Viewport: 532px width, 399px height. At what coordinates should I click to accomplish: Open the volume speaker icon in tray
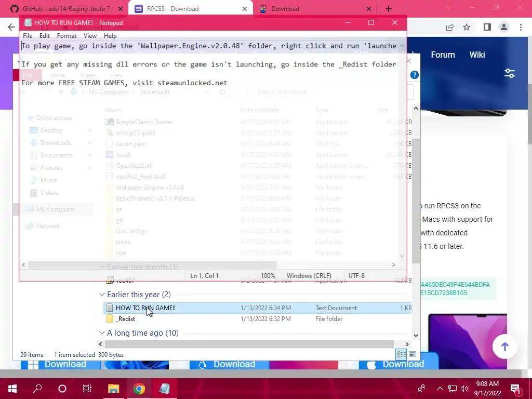(x=464, y=389)
